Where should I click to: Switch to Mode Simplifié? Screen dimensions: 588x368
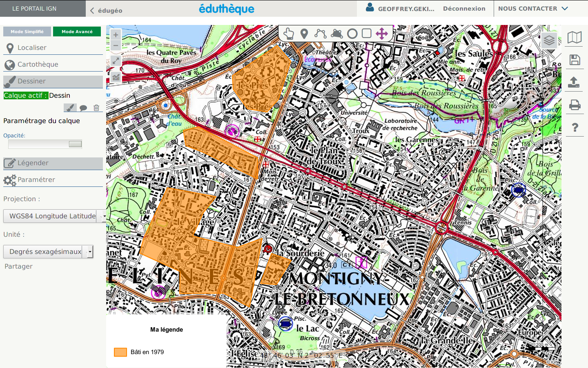click(27, 31)
